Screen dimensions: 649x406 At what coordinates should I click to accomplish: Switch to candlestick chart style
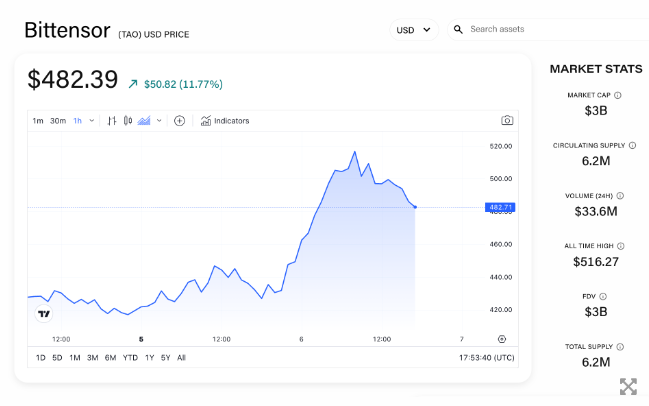click(x=128, y=121)
